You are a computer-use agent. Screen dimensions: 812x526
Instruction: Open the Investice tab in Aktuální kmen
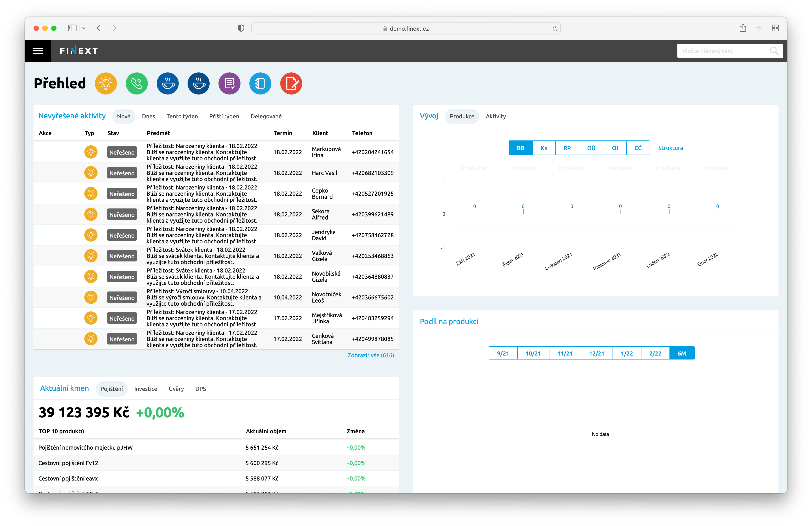pos(146,389)
